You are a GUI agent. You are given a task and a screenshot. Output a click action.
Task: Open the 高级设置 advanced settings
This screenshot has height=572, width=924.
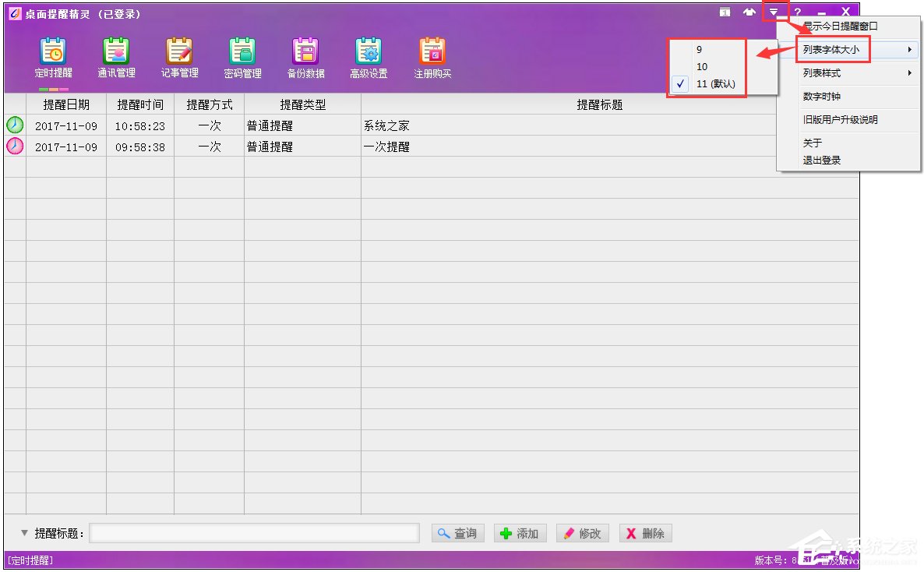tap(369, 58)
